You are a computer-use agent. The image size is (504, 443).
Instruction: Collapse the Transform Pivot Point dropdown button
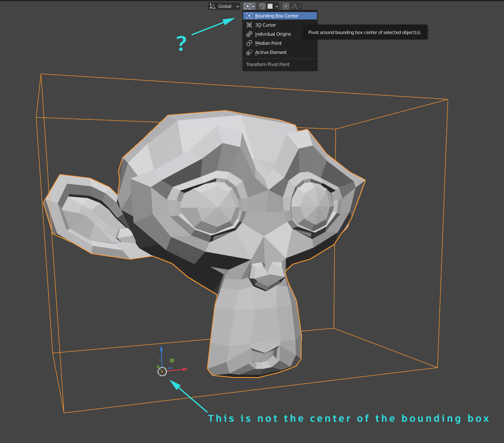pos(249,6)
